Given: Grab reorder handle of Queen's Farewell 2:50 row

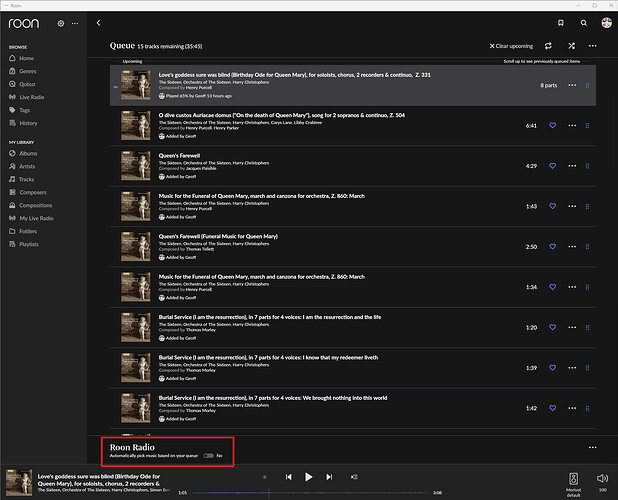Looking at the screenshot, I should pos(587,247).
